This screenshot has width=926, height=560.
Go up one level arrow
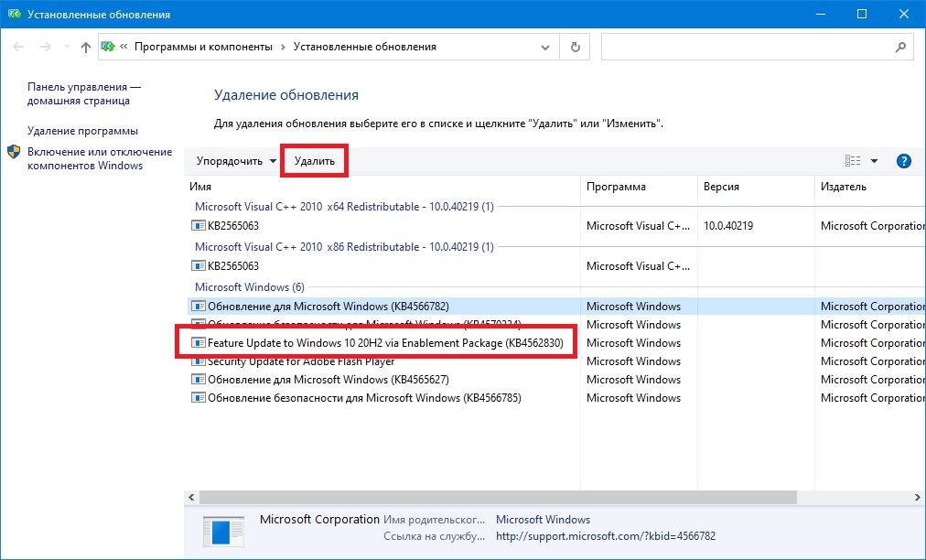(x=86, y=48)
